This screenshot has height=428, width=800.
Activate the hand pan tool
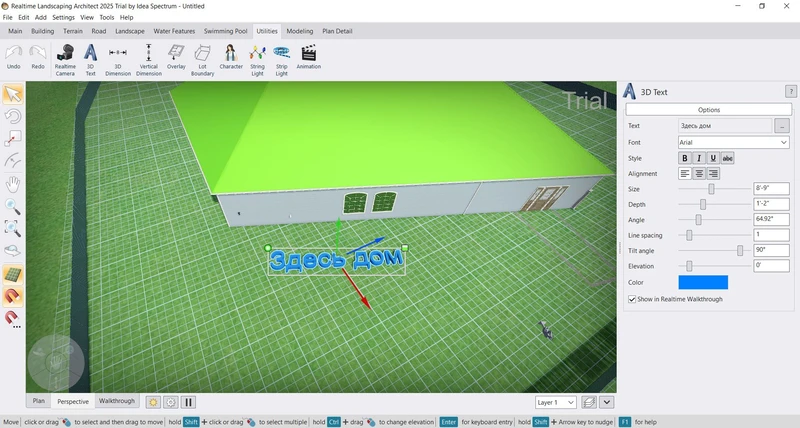pos(13,184)
